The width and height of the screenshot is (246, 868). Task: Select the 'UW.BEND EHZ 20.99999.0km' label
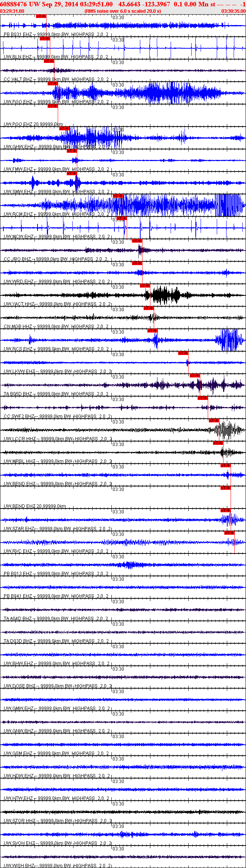click(x=35, y=506)
